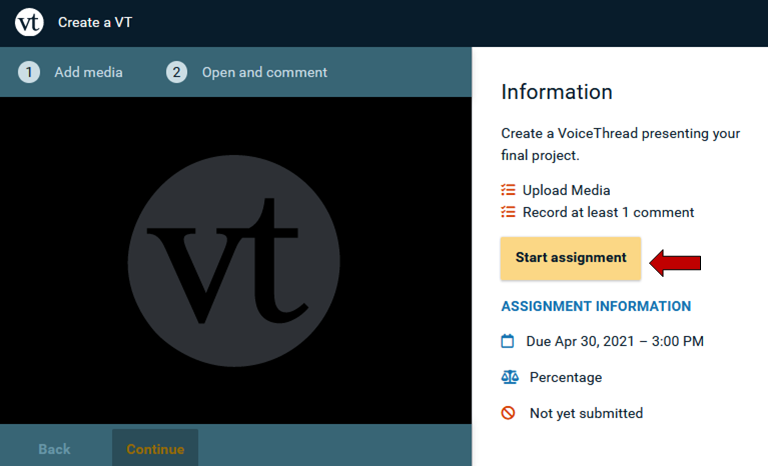Click 'Record at least 1 comment' text

608,212
